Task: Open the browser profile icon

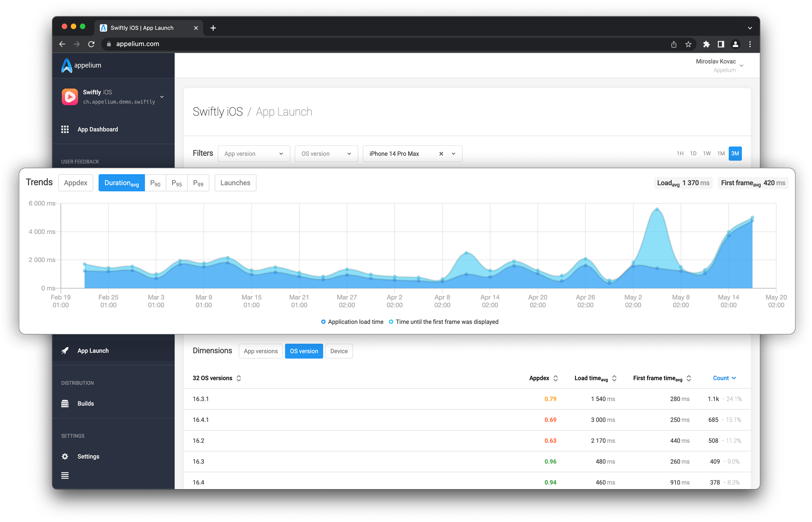Action: click(736, 44)
